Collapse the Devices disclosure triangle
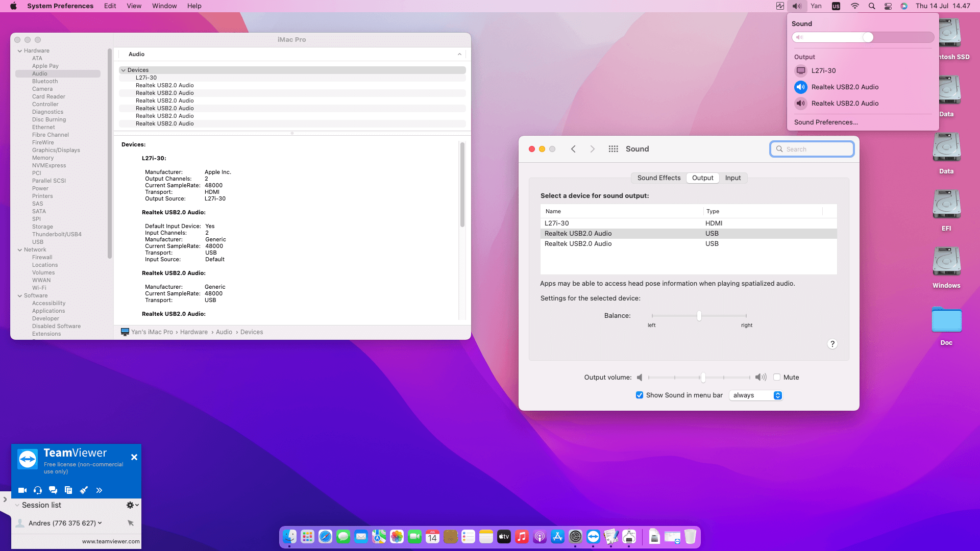Screen dimensions: 980x551 [x=123, y=70]
